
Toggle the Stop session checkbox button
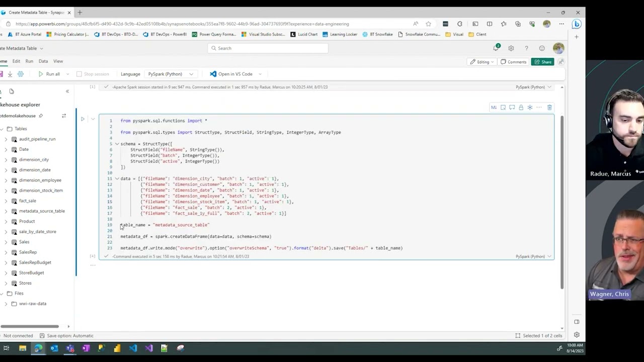click(x=93, y=74)
